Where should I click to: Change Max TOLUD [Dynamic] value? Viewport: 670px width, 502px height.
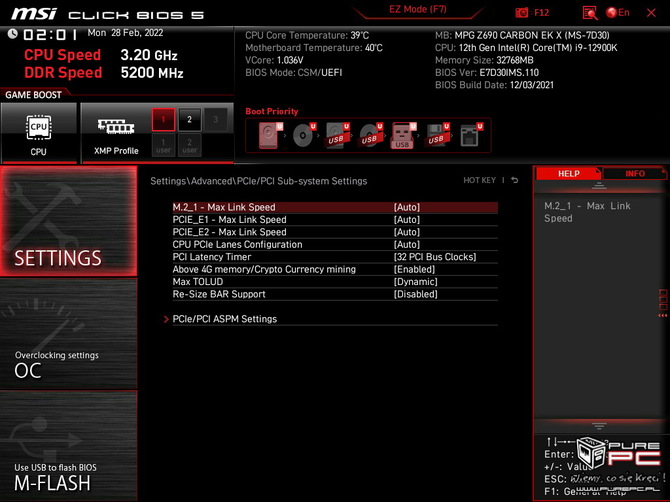(x=415, y=282)
